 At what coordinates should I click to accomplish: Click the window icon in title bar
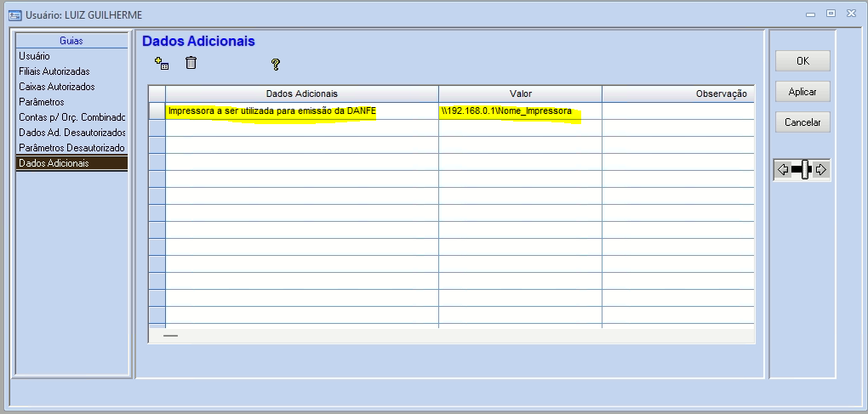tap(14, 14)
